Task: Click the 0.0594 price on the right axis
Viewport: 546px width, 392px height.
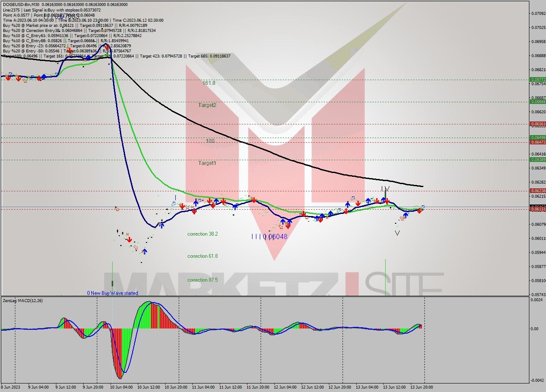Action: [x=538, y=252]
